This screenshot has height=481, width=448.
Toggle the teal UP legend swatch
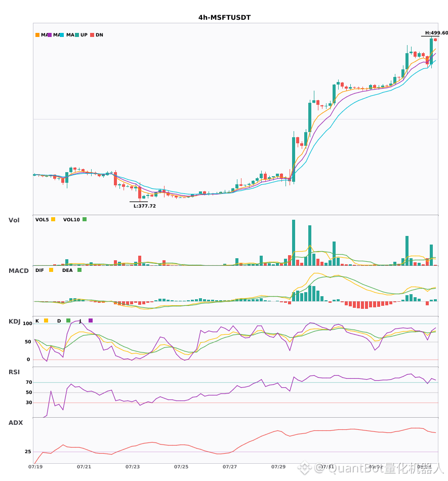pos(77,35)
